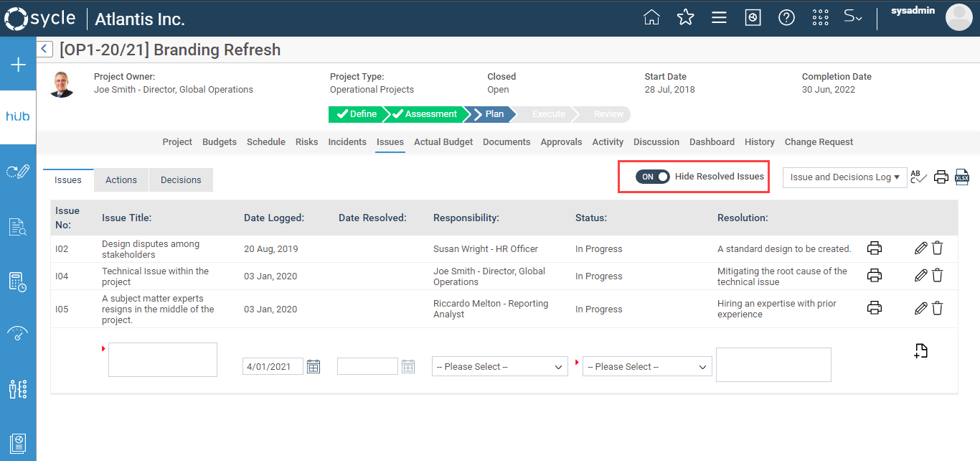Open the Actual Budget tab
Viewport: 980px width, 461px height.
[443, 142]
